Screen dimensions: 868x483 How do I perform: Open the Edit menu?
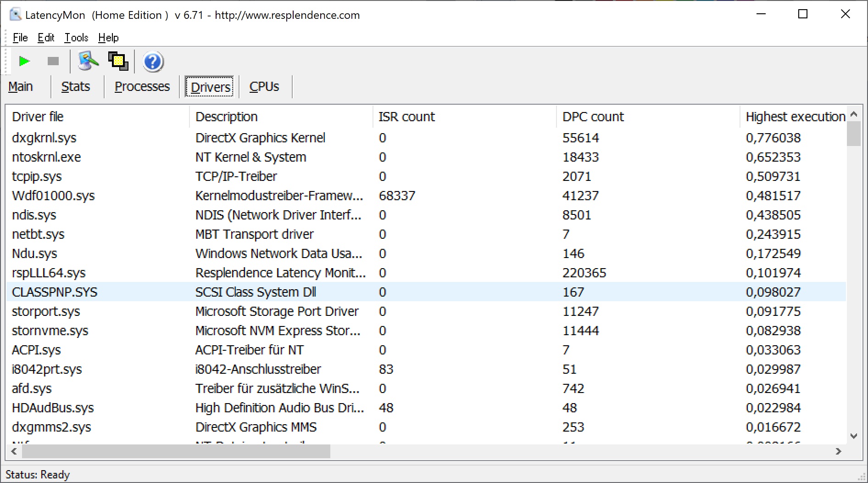[46, 38]
